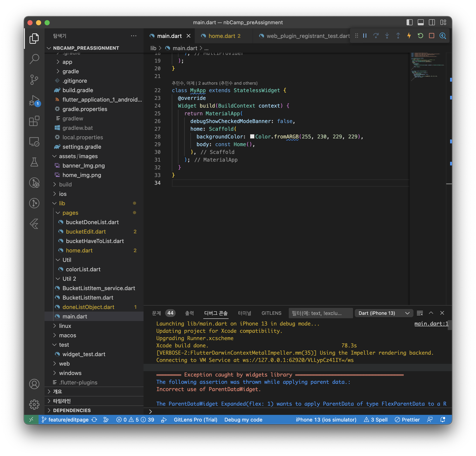Switch to the home.dart tab
Image resolution: width=476 pixels, height=456 pixels.
pos(224,36)
